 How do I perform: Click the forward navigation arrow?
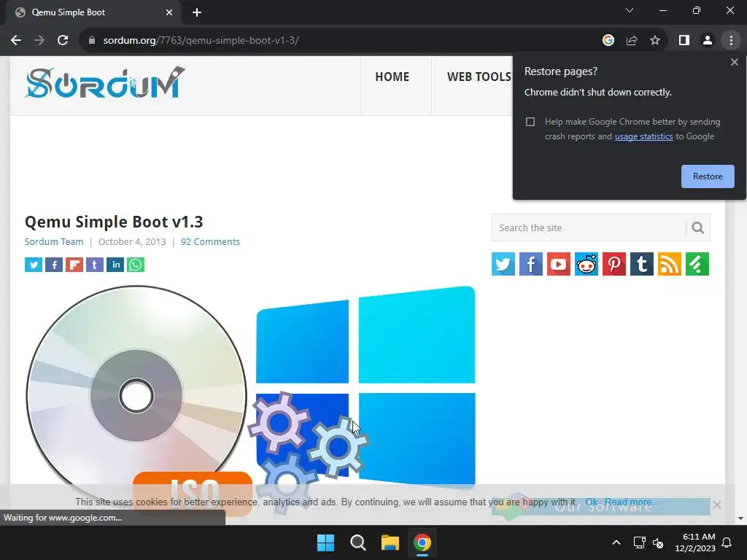point(39,41)
